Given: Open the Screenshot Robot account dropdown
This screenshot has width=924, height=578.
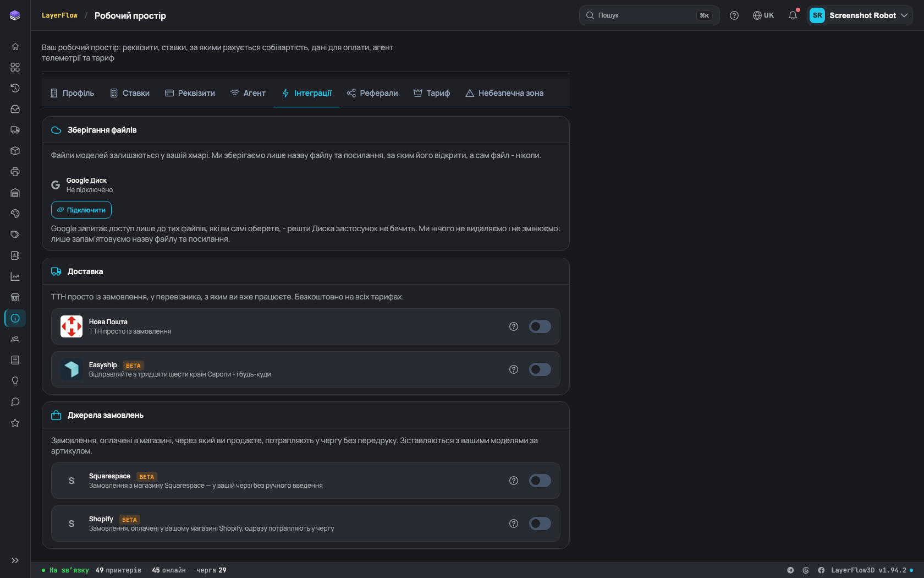Looking at the screenshot, I should 860,15.
